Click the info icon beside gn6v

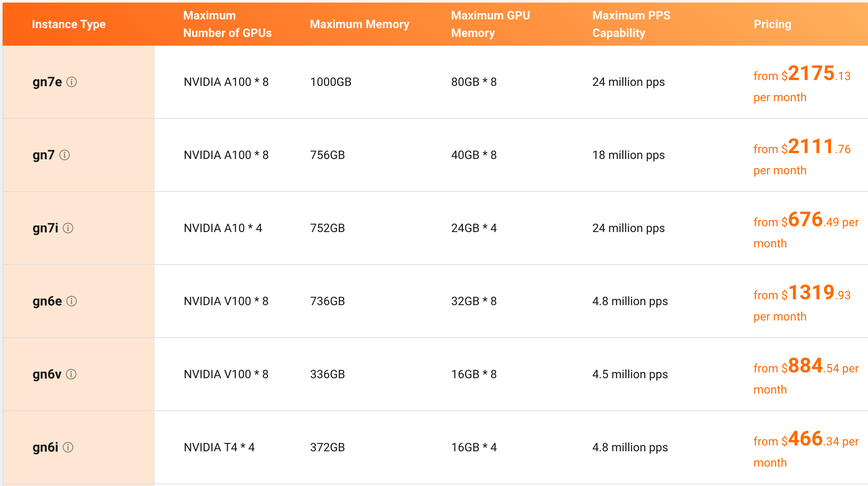[71, 374]
